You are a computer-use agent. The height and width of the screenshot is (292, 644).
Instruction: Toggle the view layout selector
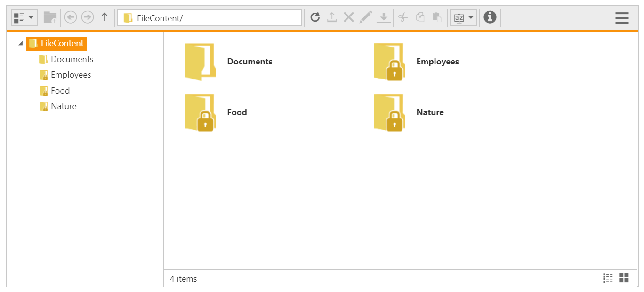click(24, 17)
